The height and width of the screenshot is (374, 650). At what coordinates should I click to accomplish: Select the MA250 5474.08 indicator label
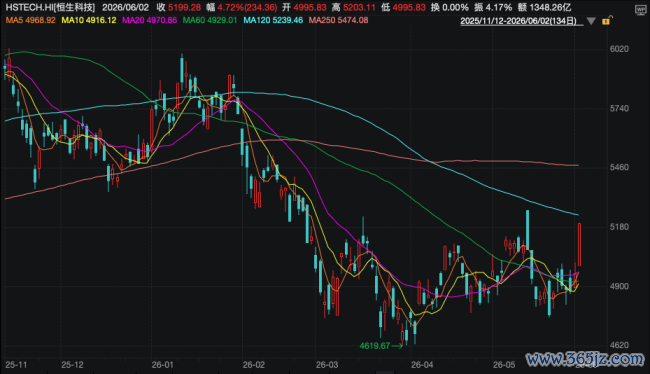click(x=338, y=20)
